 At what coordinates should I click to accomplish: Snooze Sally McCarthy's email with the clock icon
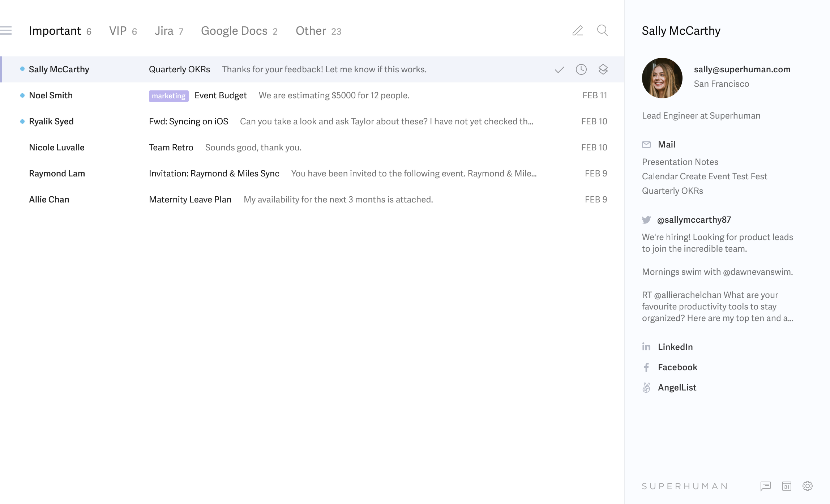(x=581, y=69)
